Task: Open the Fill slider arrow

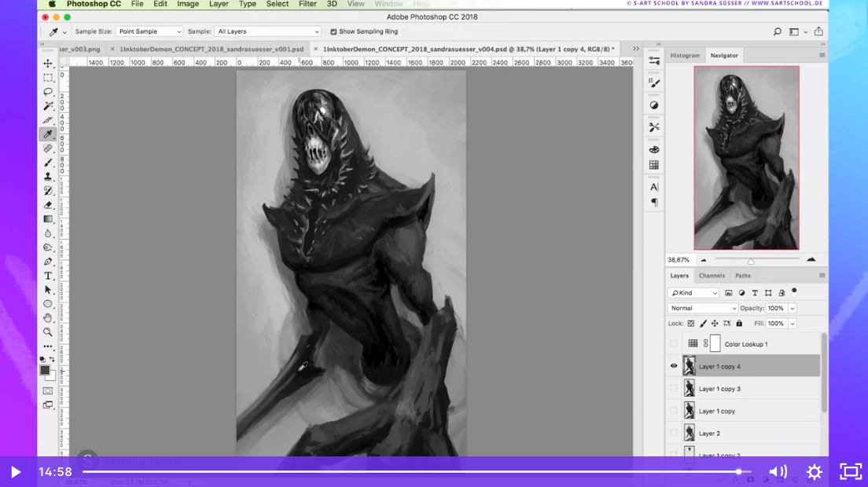Action: click(793, 324)
